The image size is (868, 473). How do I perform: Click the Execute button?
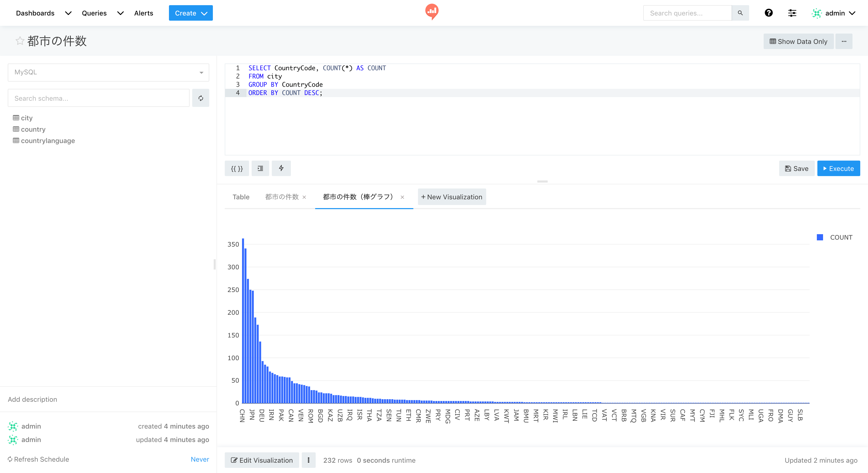click(838, 168)
